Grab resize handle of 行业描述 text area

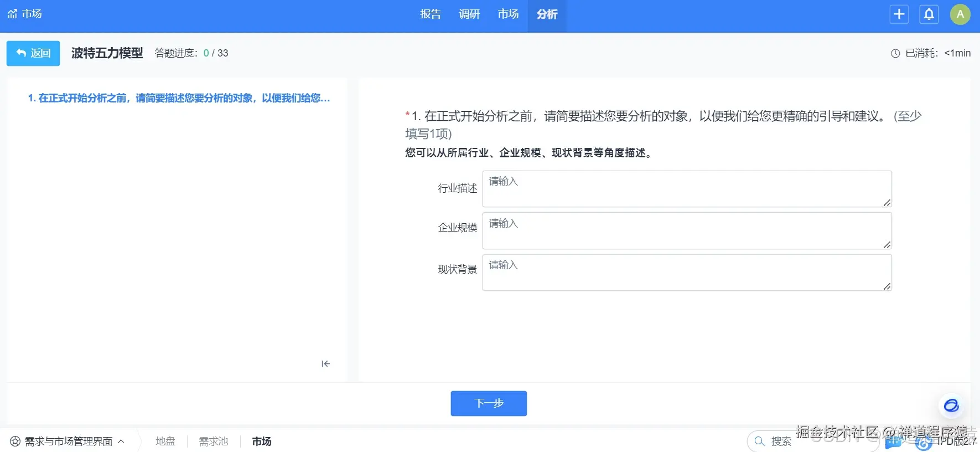(887, 203)
